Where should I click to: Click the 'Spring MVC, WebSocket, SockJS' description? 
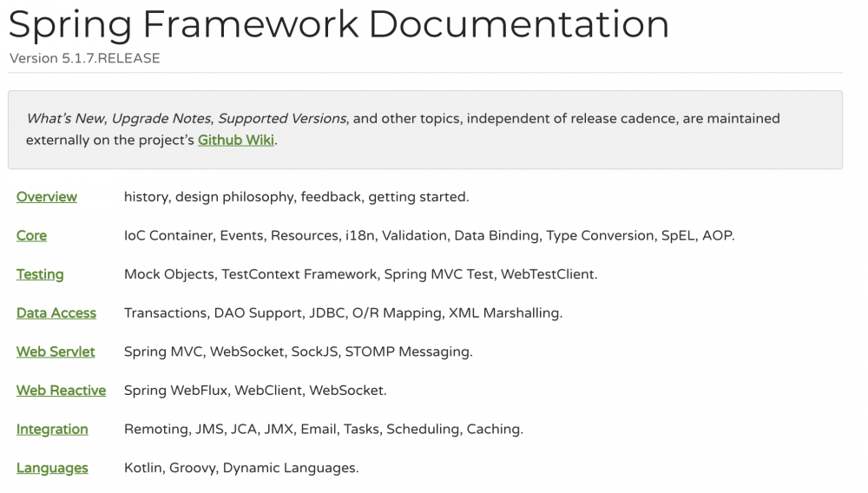(298, 352)
